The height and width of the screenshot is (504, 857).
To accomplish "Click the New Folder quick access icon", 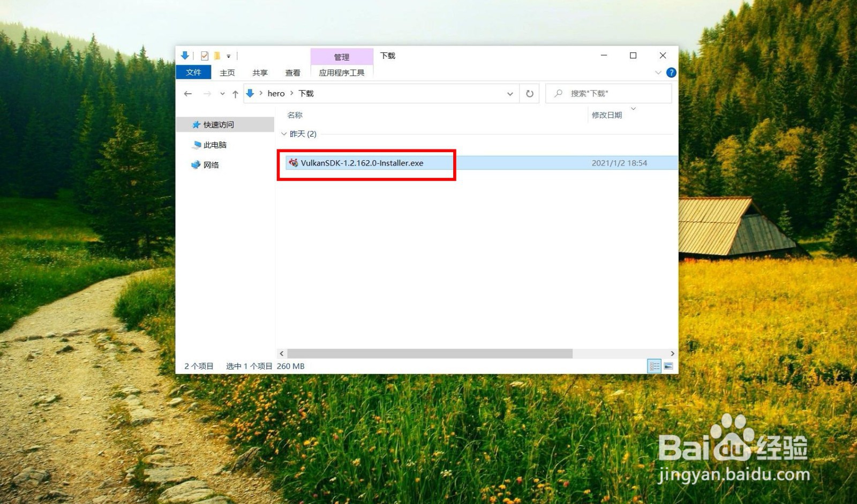I will [217, 56].
